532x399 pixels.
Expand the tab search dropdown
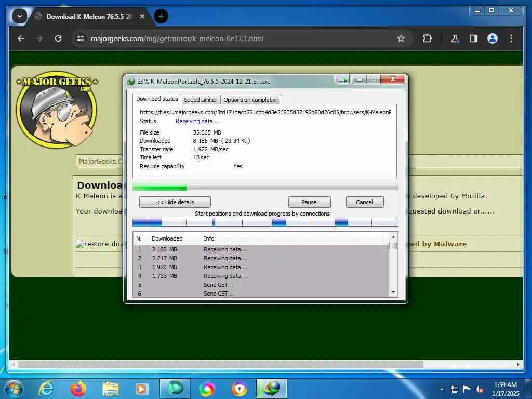point(19,16)
